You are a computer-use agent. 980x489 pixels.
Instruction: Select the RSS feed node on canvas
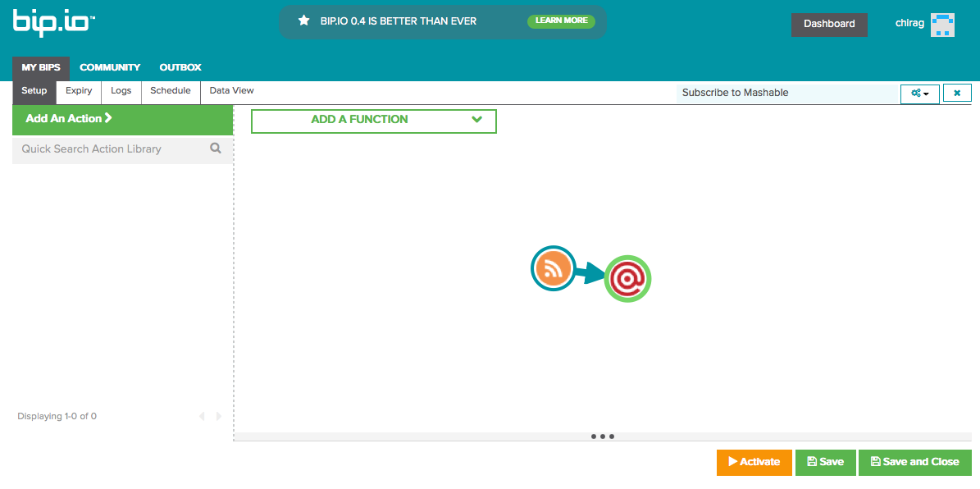(x=553, y=268)
